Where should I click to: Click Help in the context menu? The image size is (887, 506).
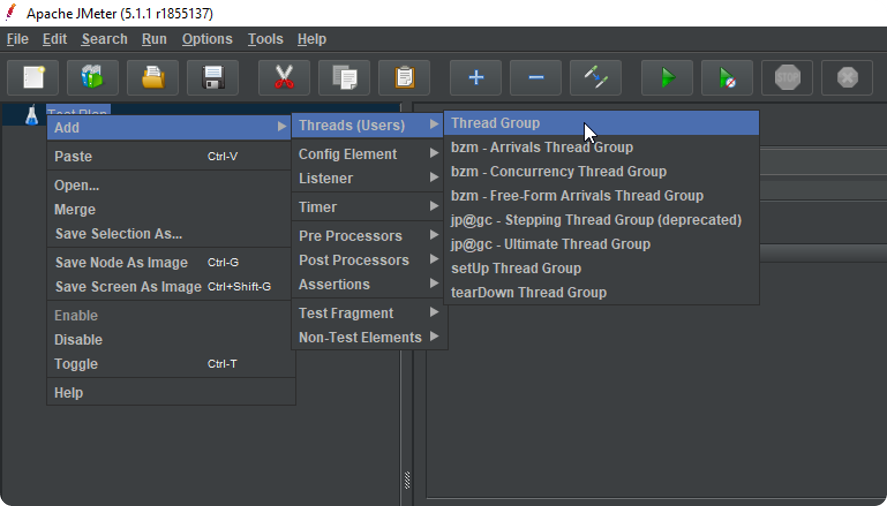170,393
